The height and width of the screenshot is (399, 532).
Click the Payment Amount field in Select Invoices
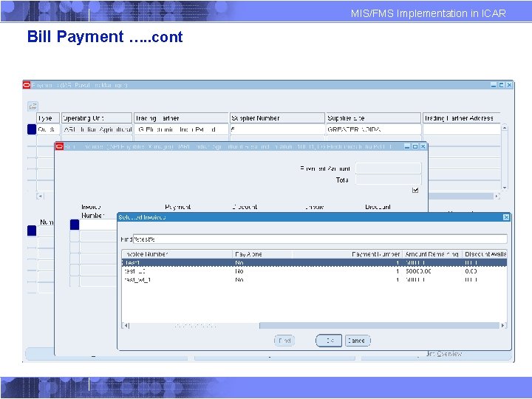tap(389, 168)
